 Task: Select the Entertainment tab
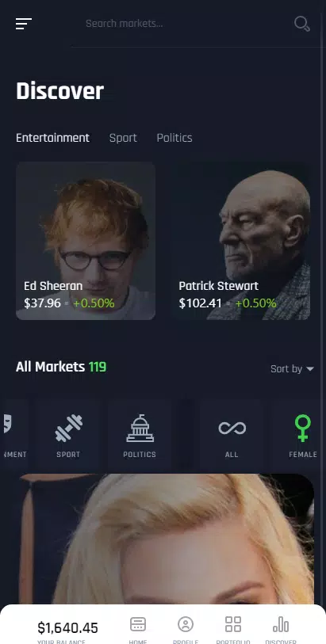(x=52, y=138)
